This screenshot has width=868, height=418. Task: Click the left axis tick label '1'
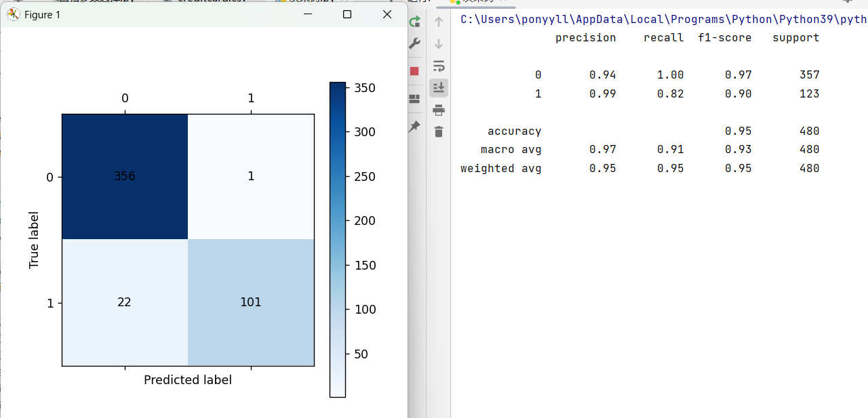click(50, 304)
